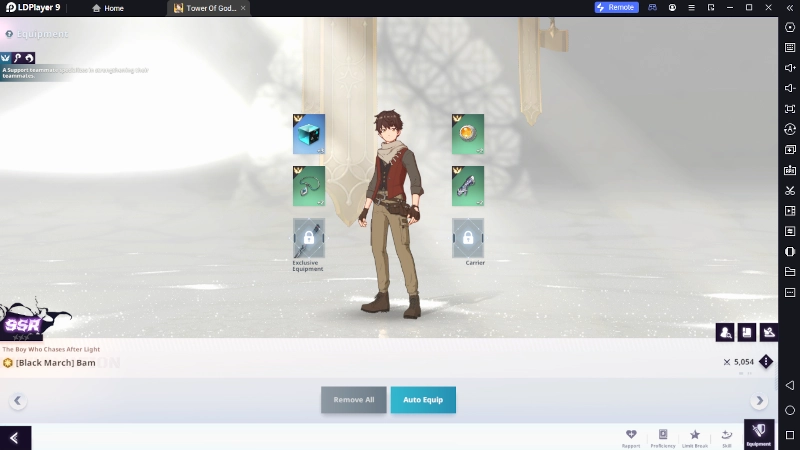The width and height of the screenshot is (800, 450).
Task: Click the Equipment help question icon
Action: 9,34
